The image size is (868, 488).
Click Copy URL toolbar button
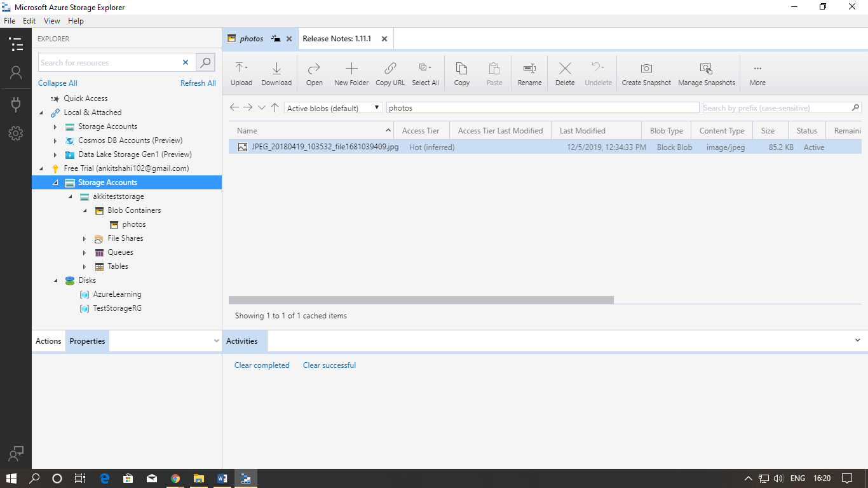(390, 74)
